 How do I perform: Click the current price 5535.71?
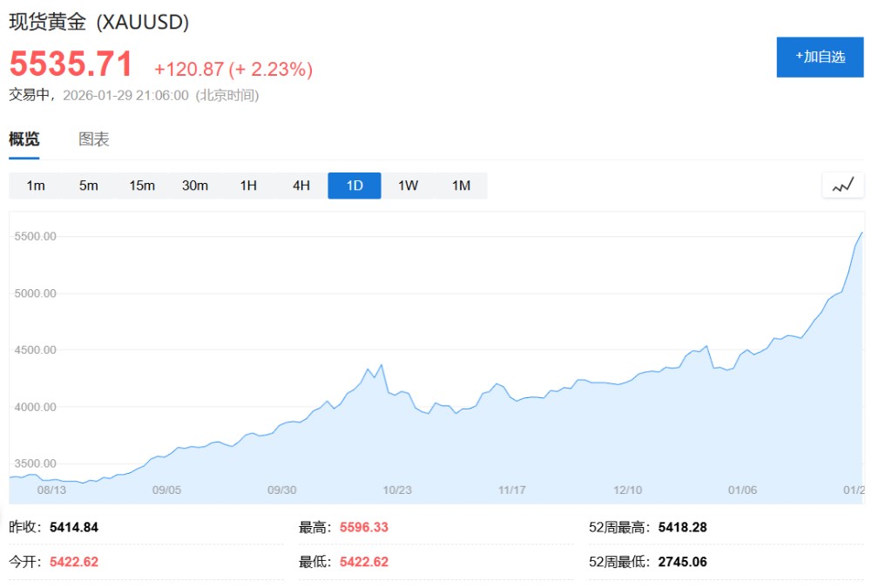click(71, 65)
